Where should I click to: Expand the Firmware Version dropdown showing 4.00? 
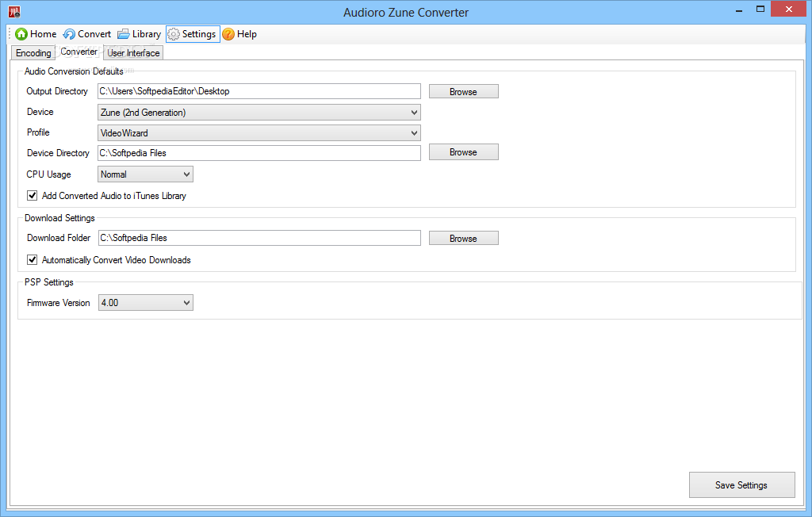click(146, 303)
